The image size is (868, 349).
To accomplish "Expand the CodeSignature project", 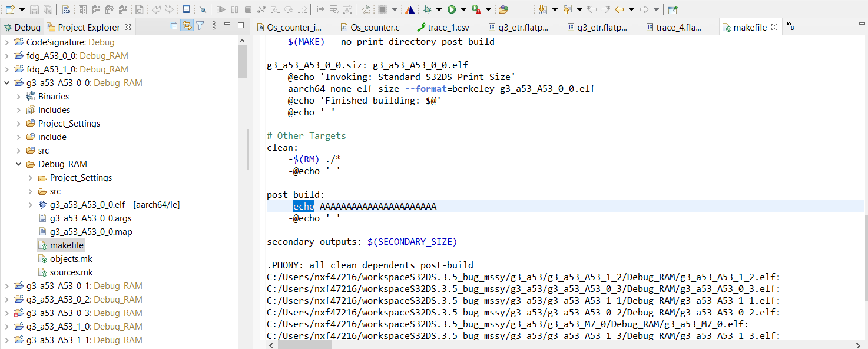I will click(x=6, y=42).
